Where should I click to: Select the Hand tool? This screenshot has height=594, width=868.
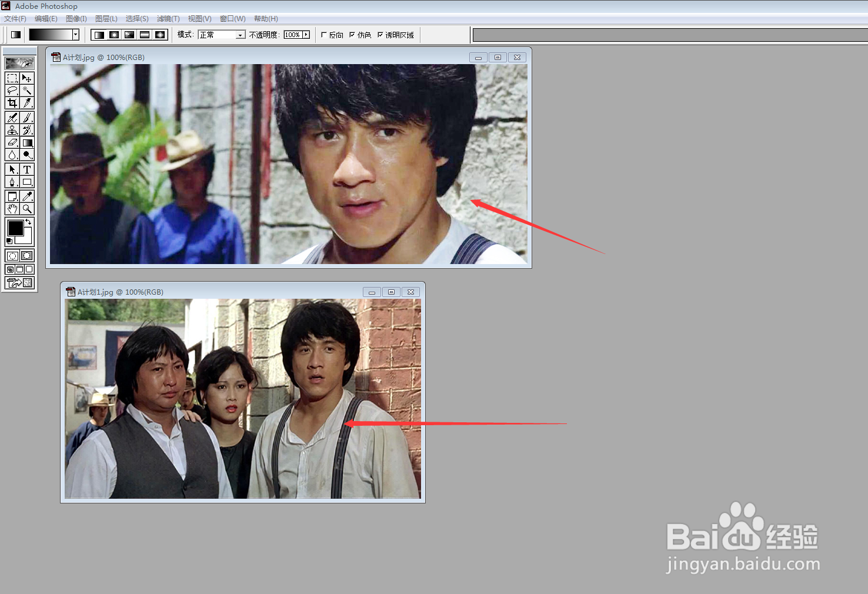(12, 209)
